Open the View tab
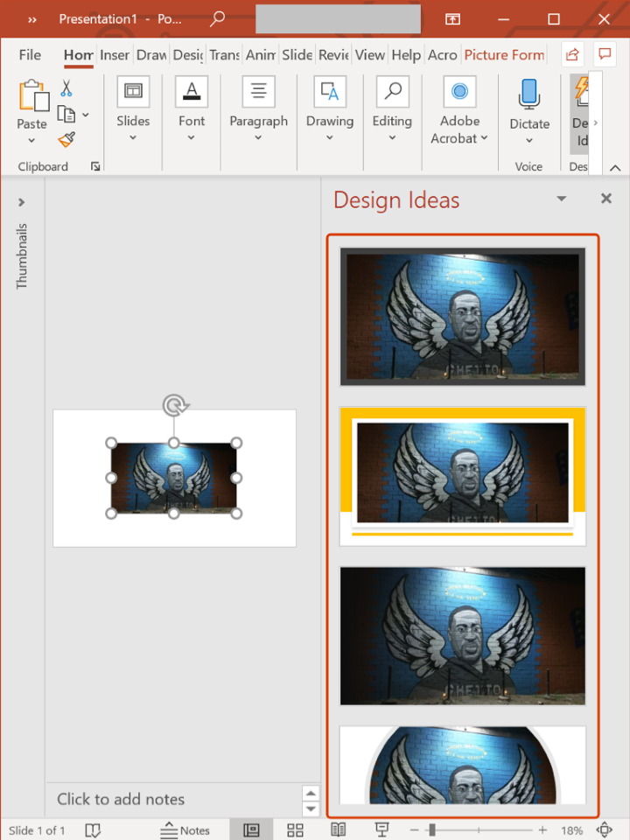Image resolution: width=630 pixels, height=840 pixels. pyautogui.click(x=369, y=54)
